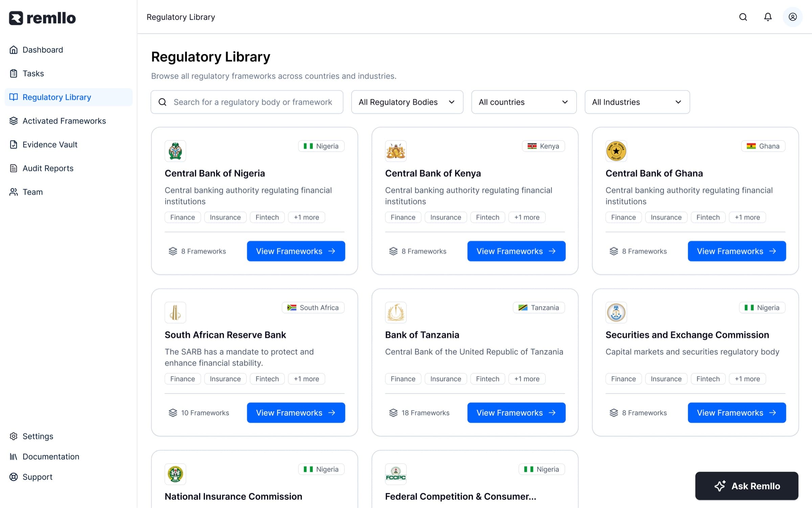
Task: Click the Securities and Exchange Commission logo
Action: (x=616, y=313)
